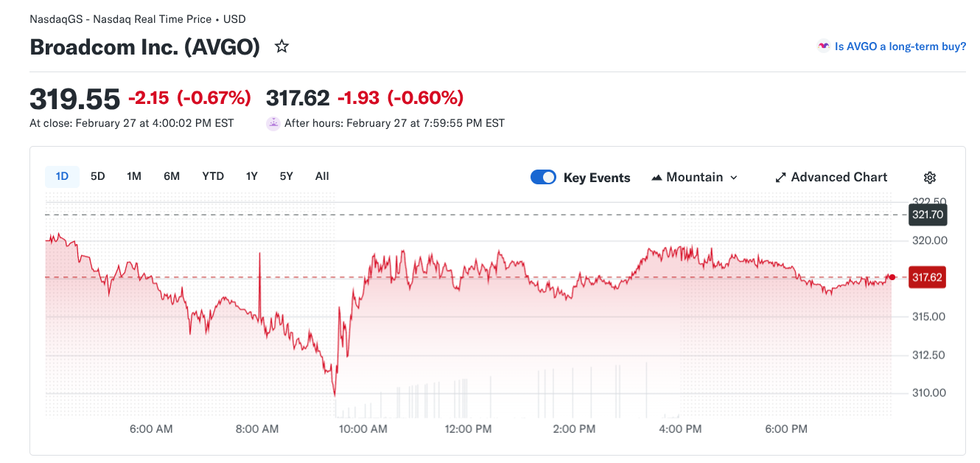
Task: Open the "Is AVGO a long-term buy?" link
Action: click(x=900, y=46)
